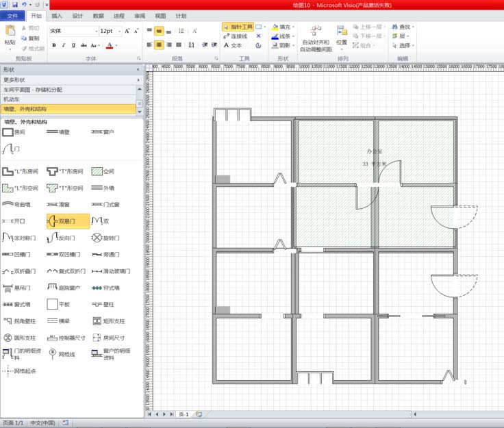The image size is (504, 428).
Task: Toggle the 指针工具 pointer tool
Action: tap(238, 27)
